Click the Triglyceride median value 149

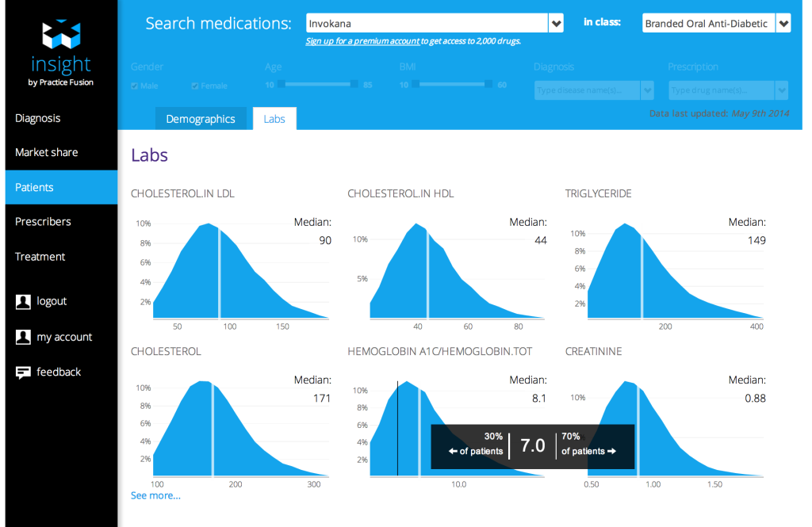click(756, 240)
